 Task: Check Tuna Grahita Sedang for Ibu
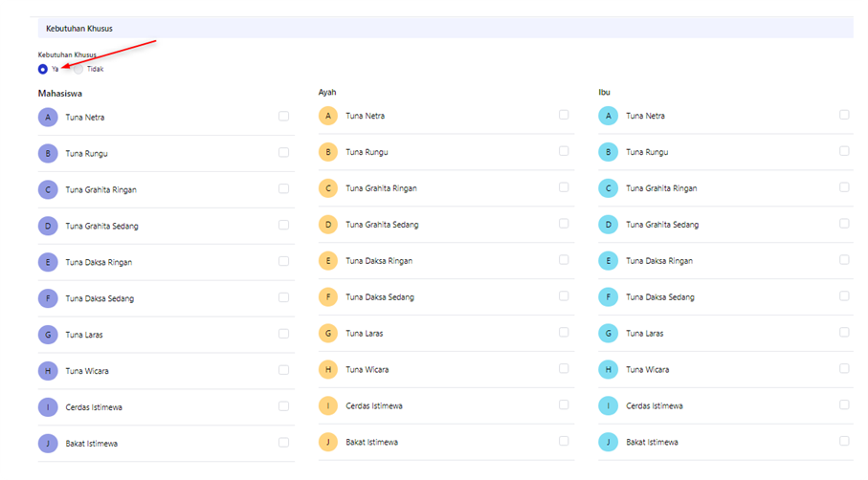pos(844,224)
